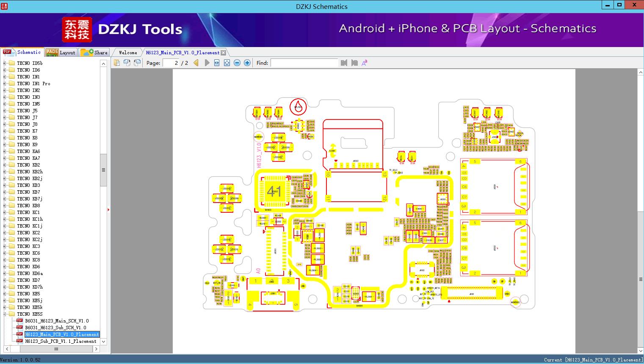Open H6123_Sub_PCB_V1.1_Placement file
The height and width of the screenshot is (364, 644).
click(x=61, y=341)
